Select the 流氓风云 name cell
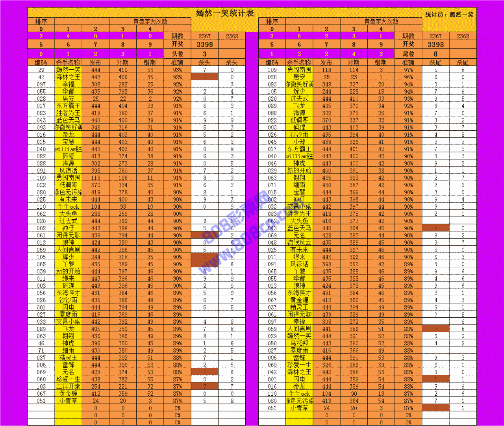This screenshot has height=426, width=504. (299, 243)
